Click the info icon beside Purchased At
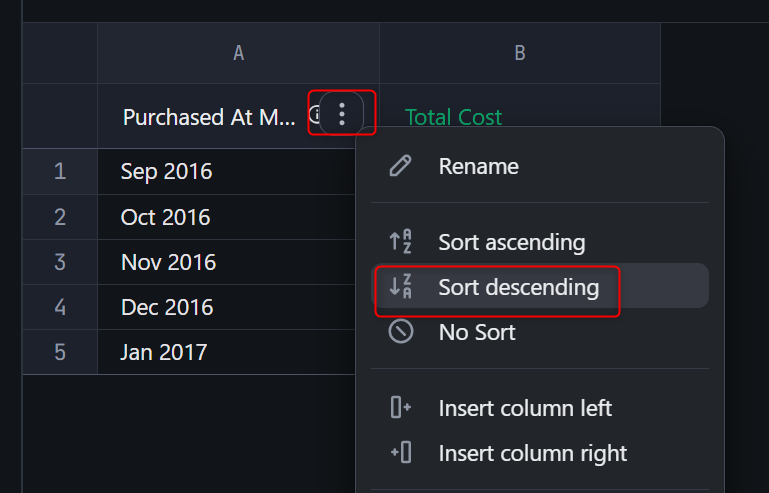 tap(314, 114)
